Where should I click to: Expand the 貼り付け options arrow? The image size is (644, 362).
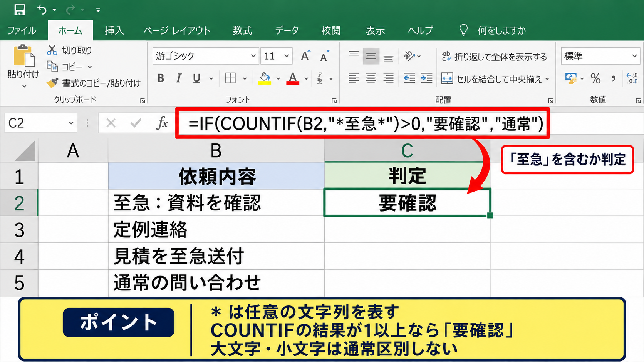24,87
